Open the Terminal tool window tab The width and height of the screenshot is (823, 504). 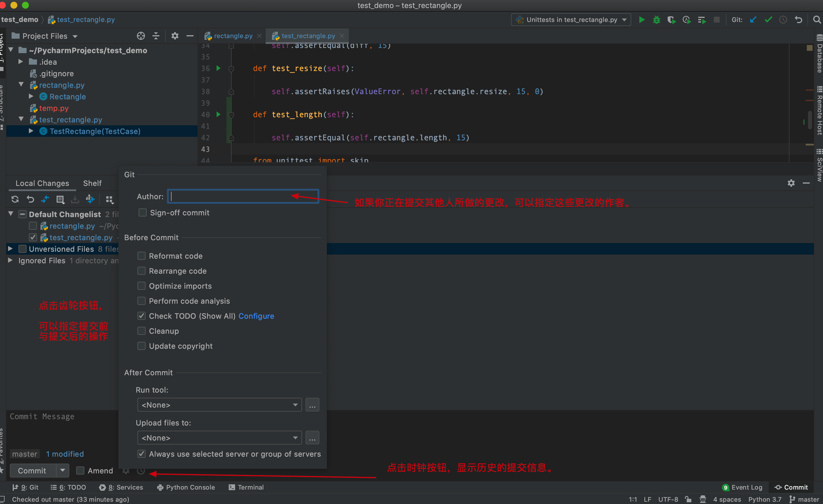pyautogui.click(x=246, y=487)
